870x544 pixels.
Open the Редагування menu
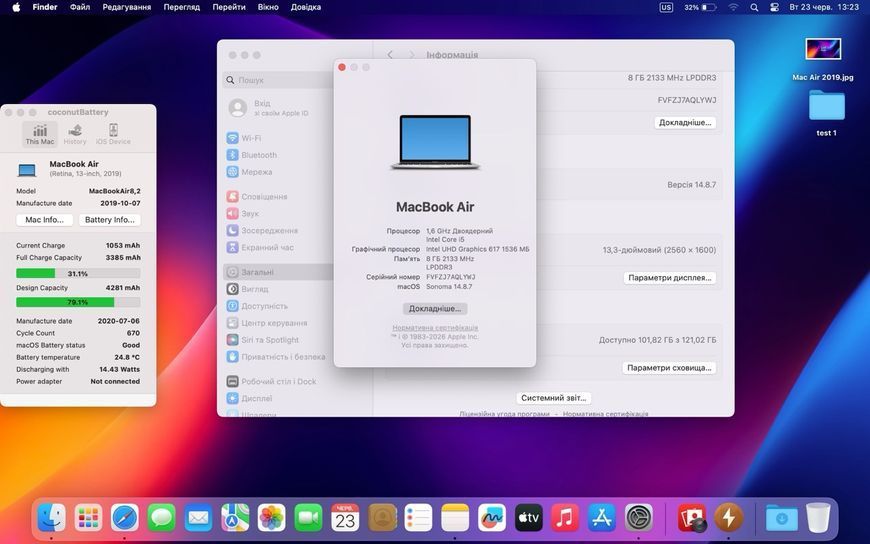point(127,7)
